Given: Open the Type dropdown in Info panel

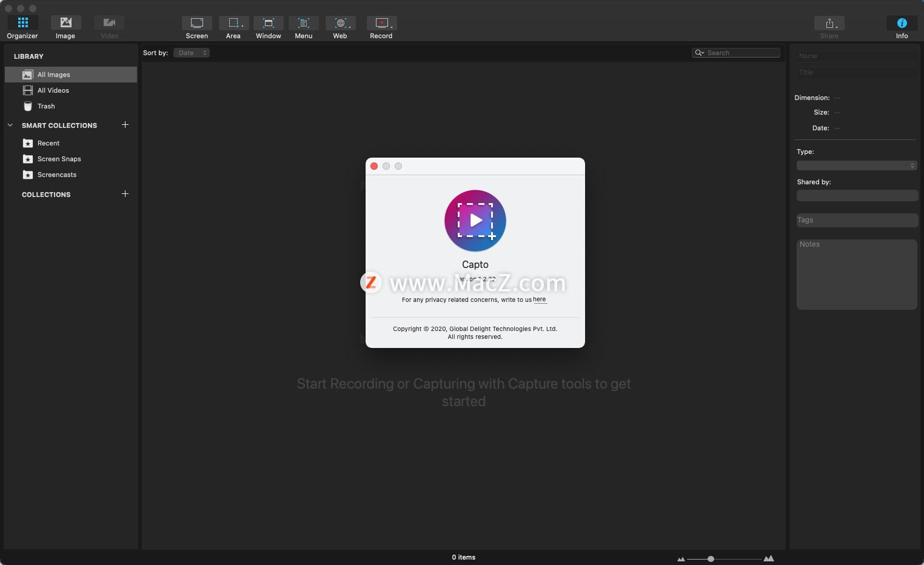Looking at the screenshot, I should (x=857, y=165).
